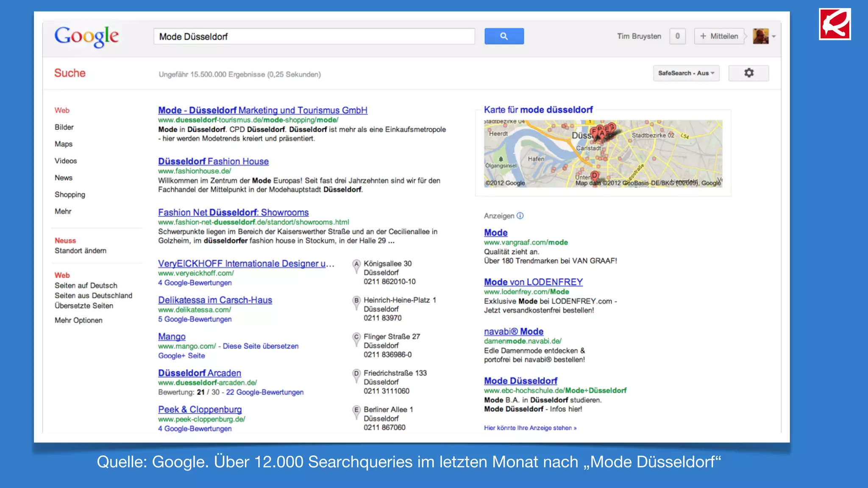Viewport: 868px width, 488px height.
Task: Click the Google logo
Action: point(86,37)
